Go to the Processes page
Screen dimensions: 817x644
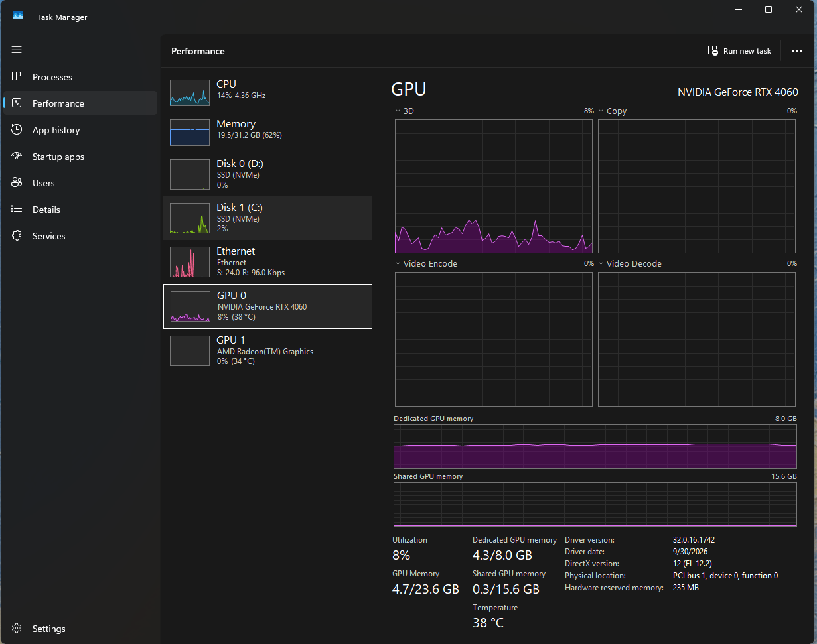pyautogui.click(x=52, y=77)
